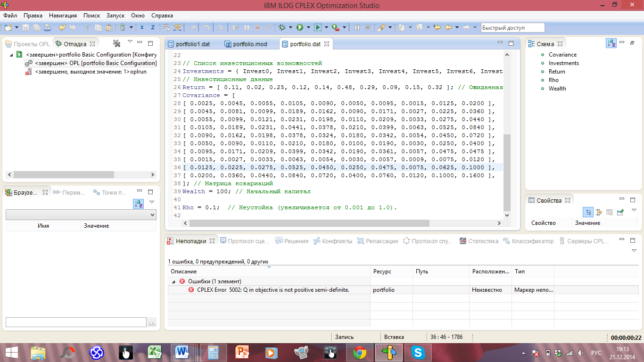Select Covariance in the Схема outline

click(x=562, y=55)
